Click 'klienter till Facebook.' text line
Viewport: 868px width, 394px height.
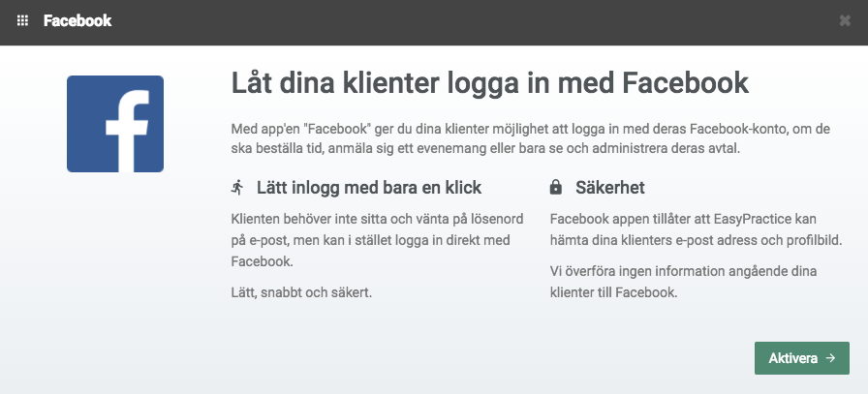(613, 292)
